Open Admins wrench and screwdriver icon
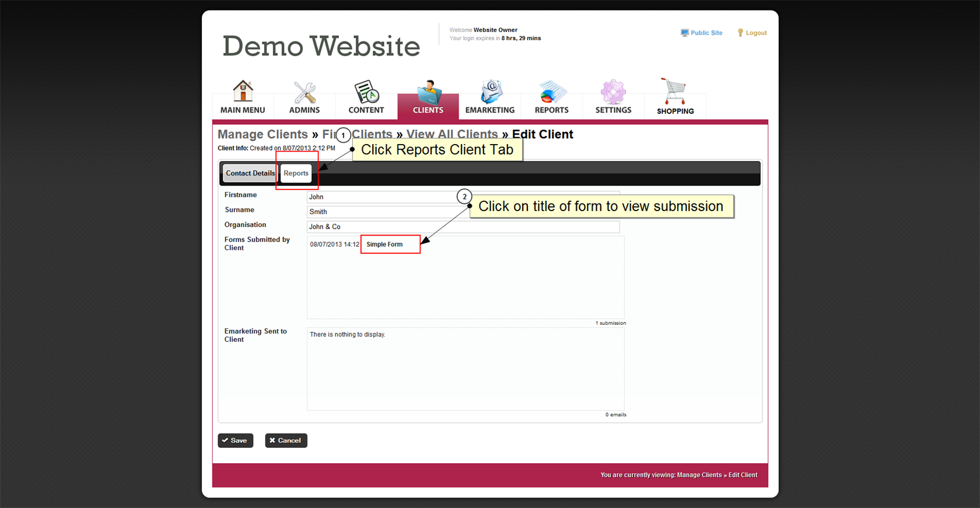This screenshot has width=980, height=508. pyautogui.click(x=304, y=92)
